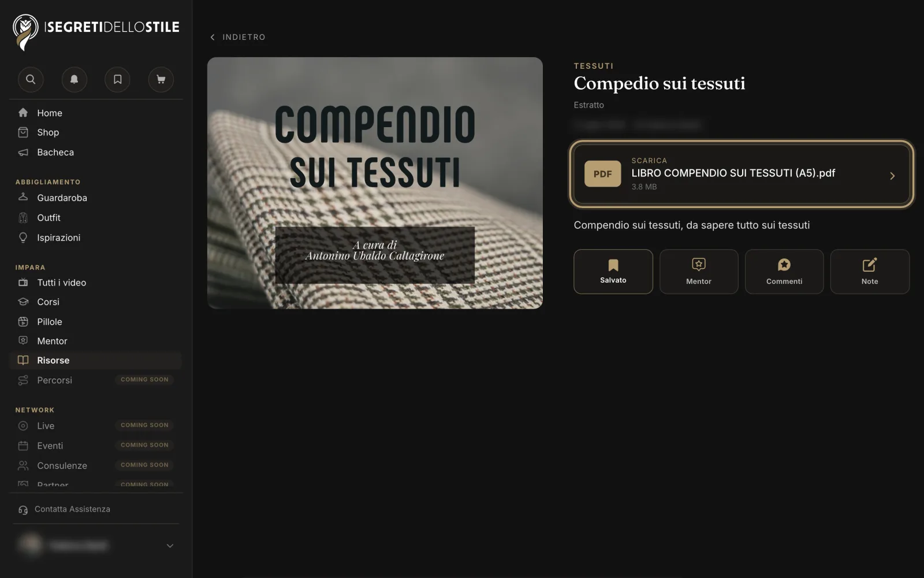Go to Home in sidebar
The height and width of the screenshot is (578, 924).
[96, 113]
